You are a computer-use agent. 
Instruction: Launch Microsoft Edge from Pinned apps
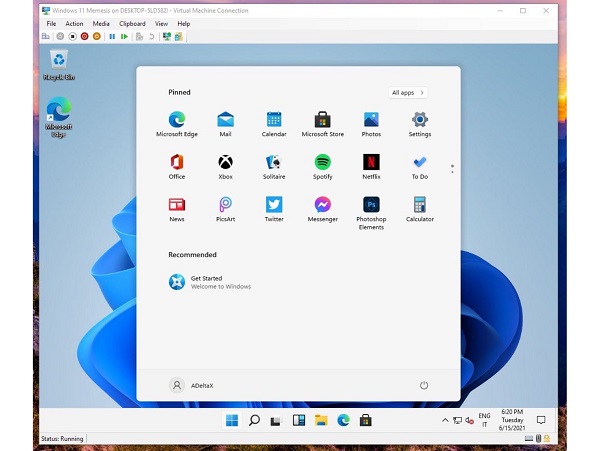[x=177, y=124]
